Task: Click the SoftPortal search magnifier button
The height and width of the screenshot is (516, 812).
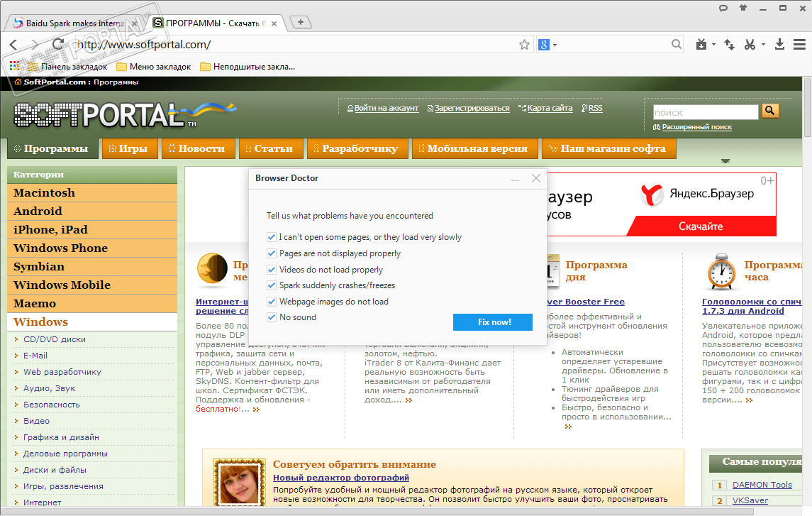Action: point(770,111)
